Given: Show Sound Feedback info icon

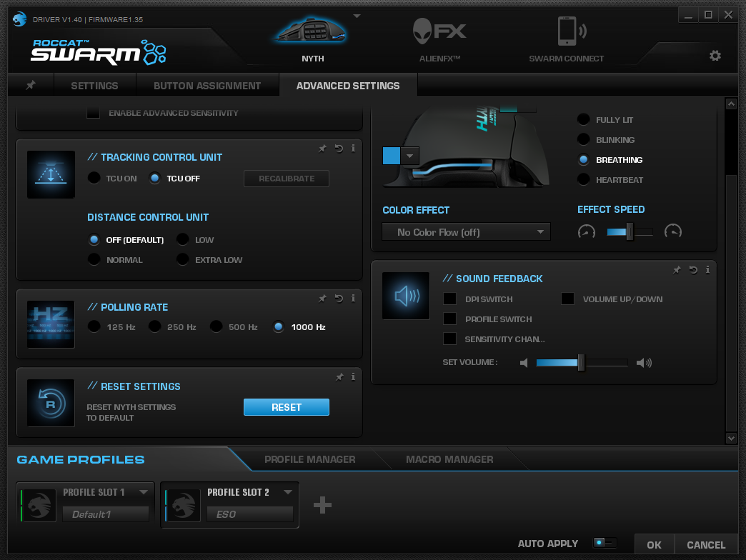Looking at the screenshot, I should point(707,270).
